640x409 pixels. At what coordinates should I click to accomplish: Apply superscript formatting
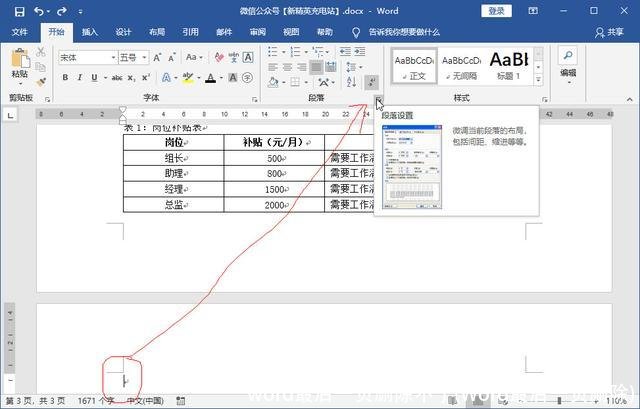pyautogui.click(x=146, y=78)
